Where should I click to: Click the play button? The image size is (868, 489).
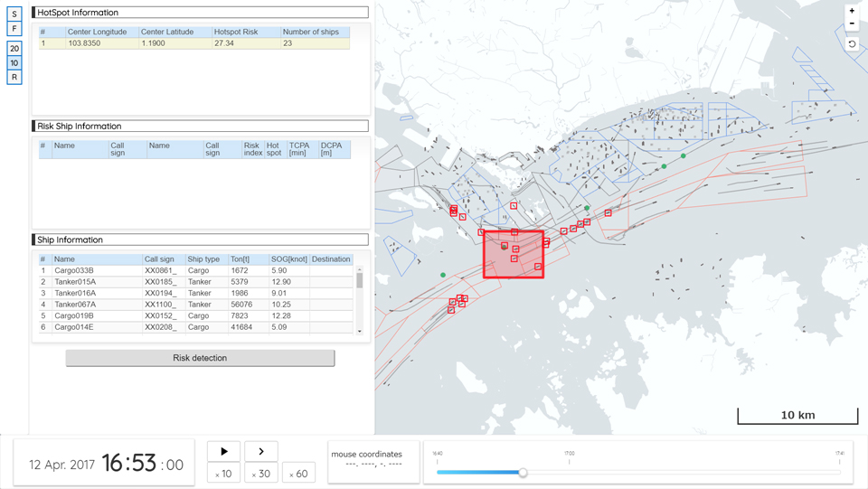point(224,451)
